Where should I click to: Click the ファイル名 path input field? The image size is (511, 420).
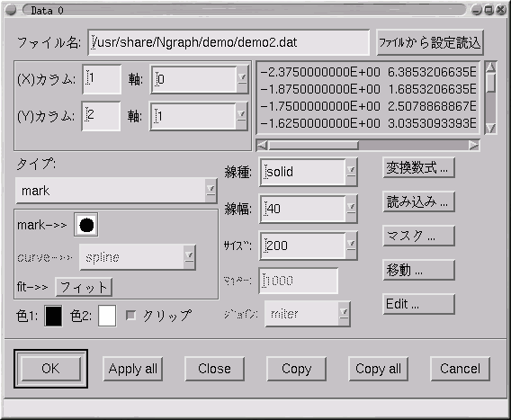tap(229, 42)
